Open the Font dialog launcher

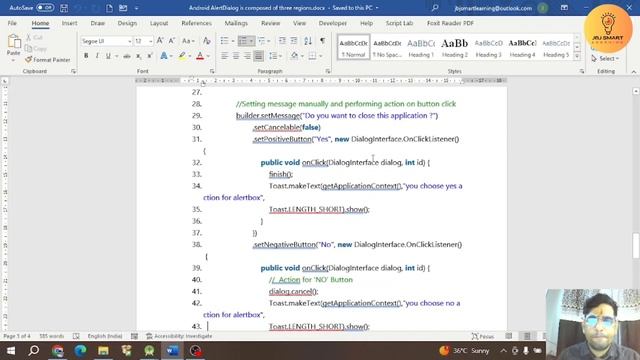[212, 71]
